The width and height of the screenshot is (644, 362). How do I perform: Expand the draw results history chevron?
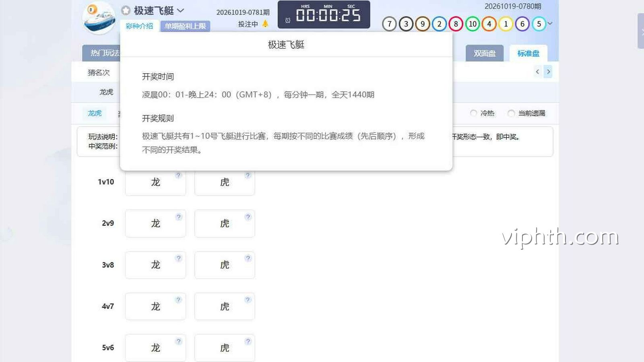pos(550,23)
